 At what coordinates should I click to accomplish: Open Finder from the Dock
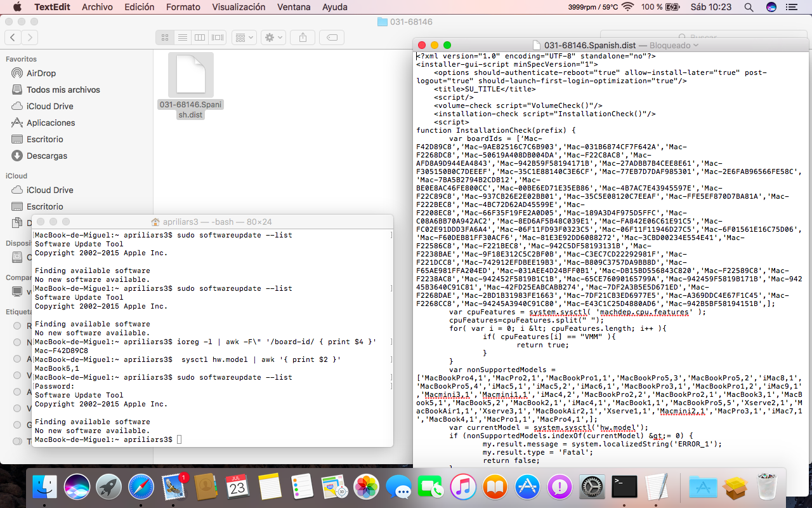coord(44,487)
